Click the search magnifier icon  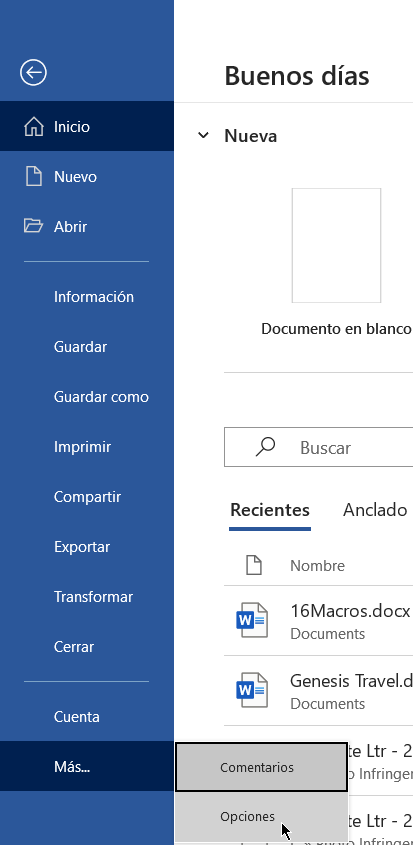(265, 447)
